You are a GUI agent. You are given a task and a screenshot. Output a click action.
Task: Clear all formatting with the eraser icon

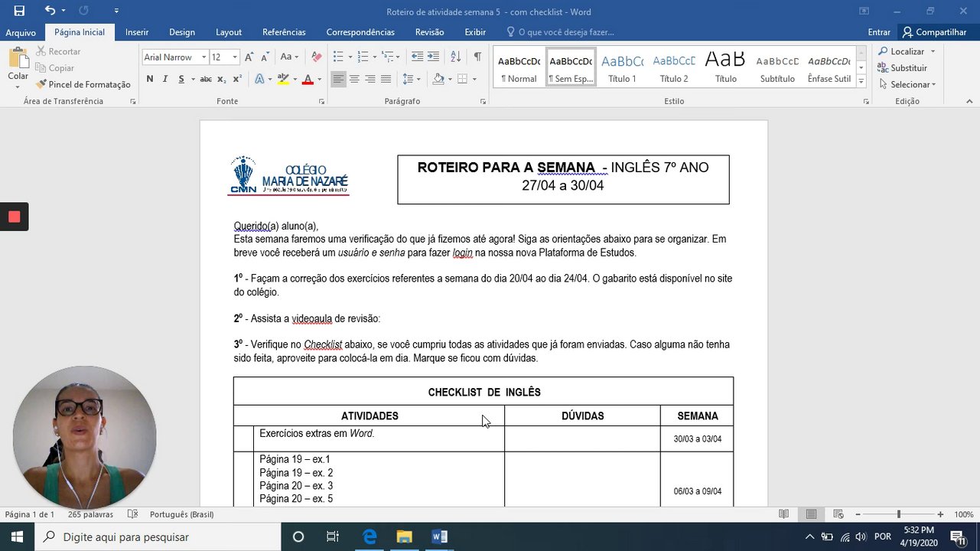click(317, 57)
